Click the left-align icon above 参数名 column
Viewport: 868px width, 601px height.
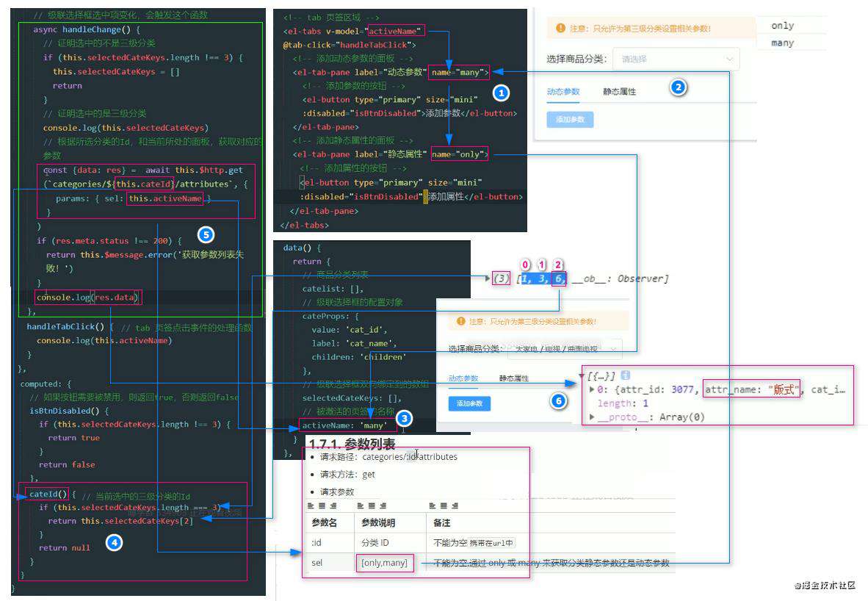click(311, 505)
